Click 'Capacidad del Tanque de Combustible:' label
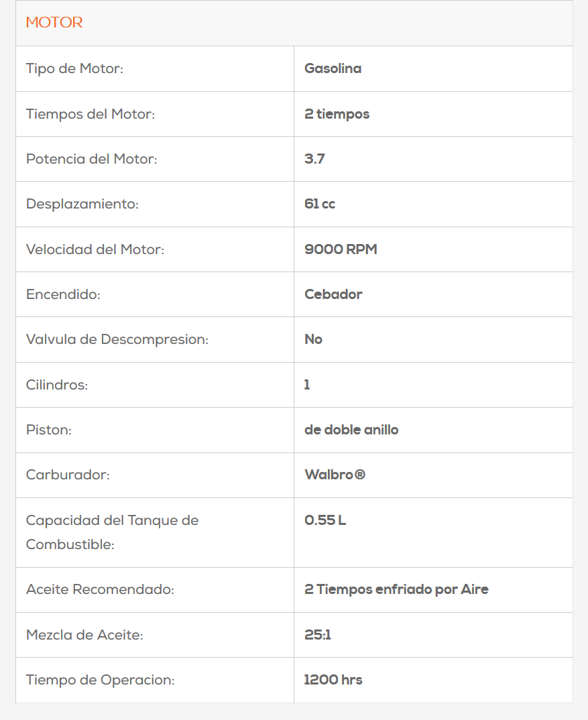Screen dimensions: 588x720 112,532
